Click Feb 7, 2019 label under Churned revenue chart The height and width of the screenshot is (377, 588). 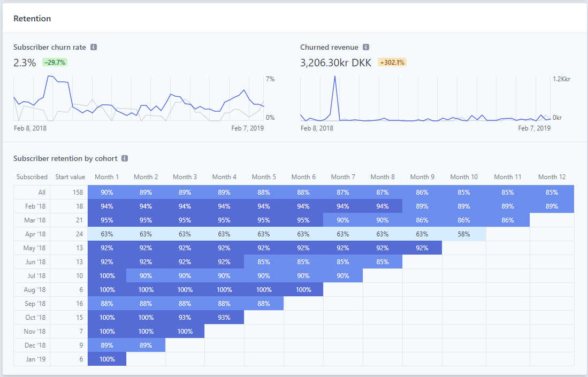534,128
